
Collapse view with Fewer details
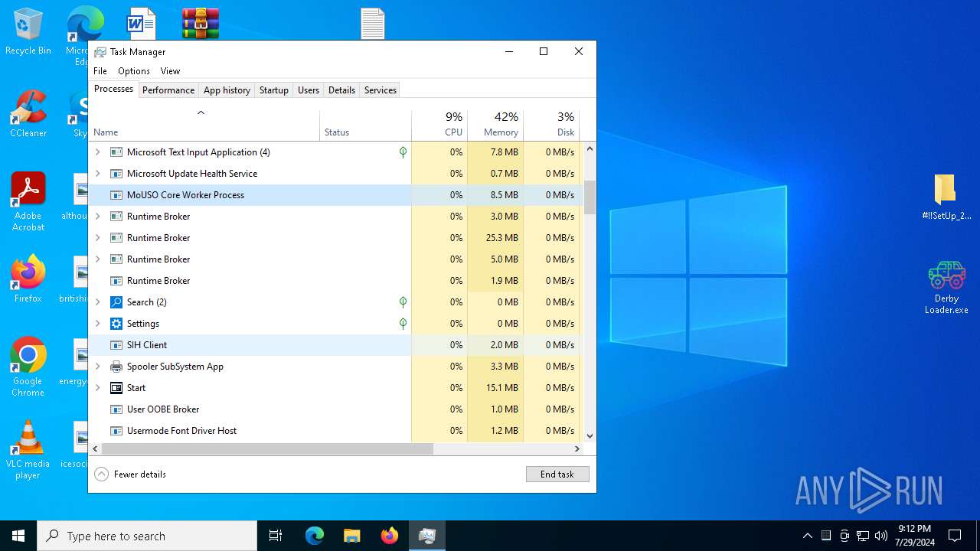(130, 474)
